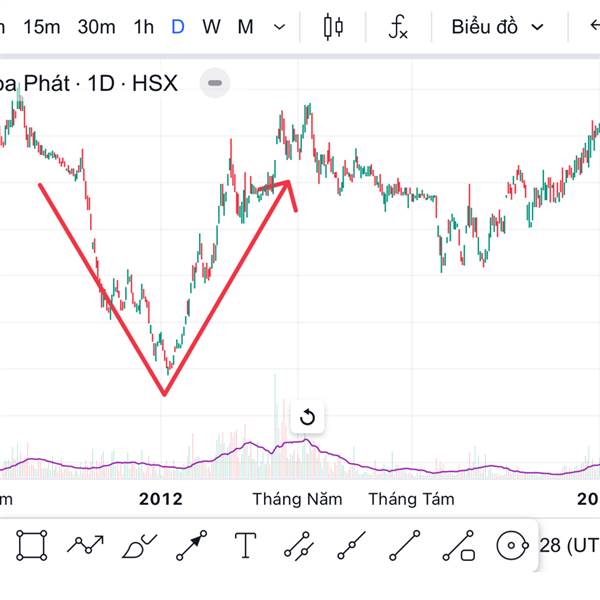
Task: Select the brush drawing tool
Action: pos(139,546)
